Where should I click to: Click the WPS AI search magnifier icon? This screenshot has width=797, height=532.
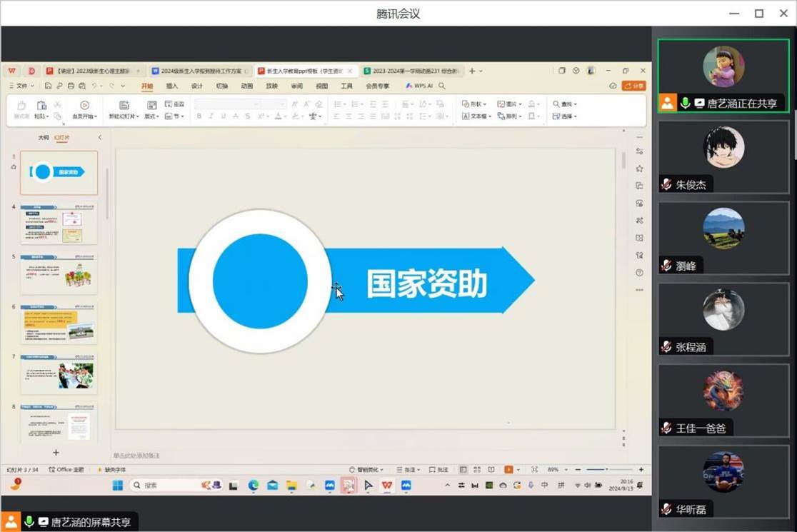tap(441, 86)
